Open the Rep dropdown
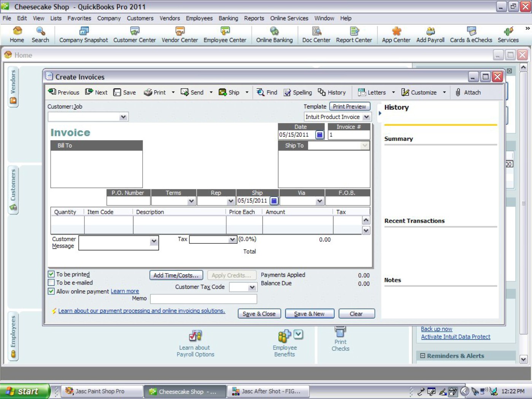Screen dimensions: 532x399 (230, 201)
